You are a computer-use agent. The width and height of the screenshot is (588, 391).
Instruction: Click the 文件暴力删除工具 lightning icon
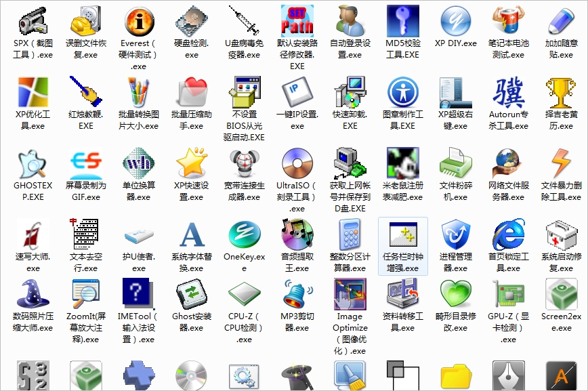(x=561, y=163)
